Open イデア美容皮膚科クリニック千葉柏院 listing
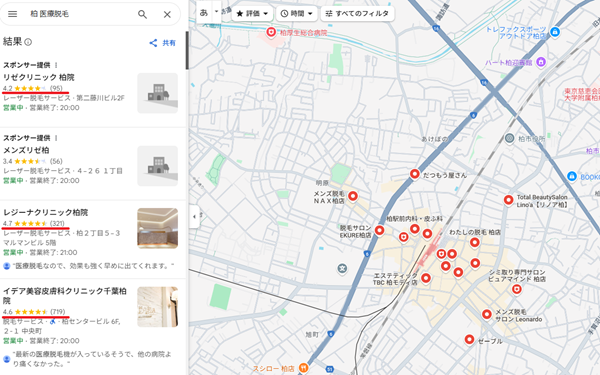Image resolution: width=600 pixels, height=375 pixels. (65, 296)
